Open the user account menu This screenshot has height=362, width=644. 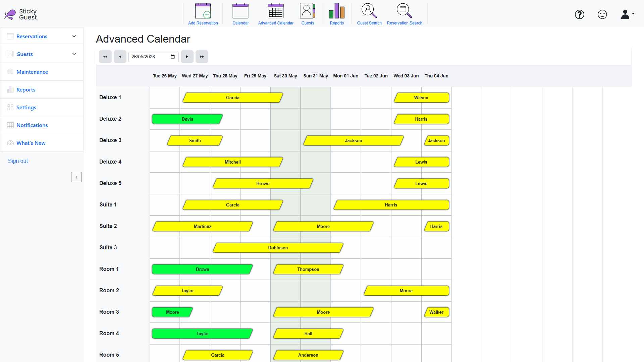[x=627, y=14]
